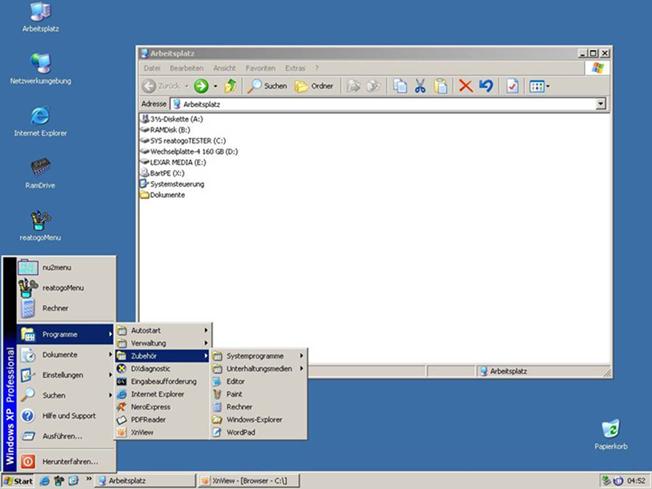Click the green forward arrow in the Explorer toolbar
The height and width of the screenshot is (489, 652).
[x=201, y=86]
